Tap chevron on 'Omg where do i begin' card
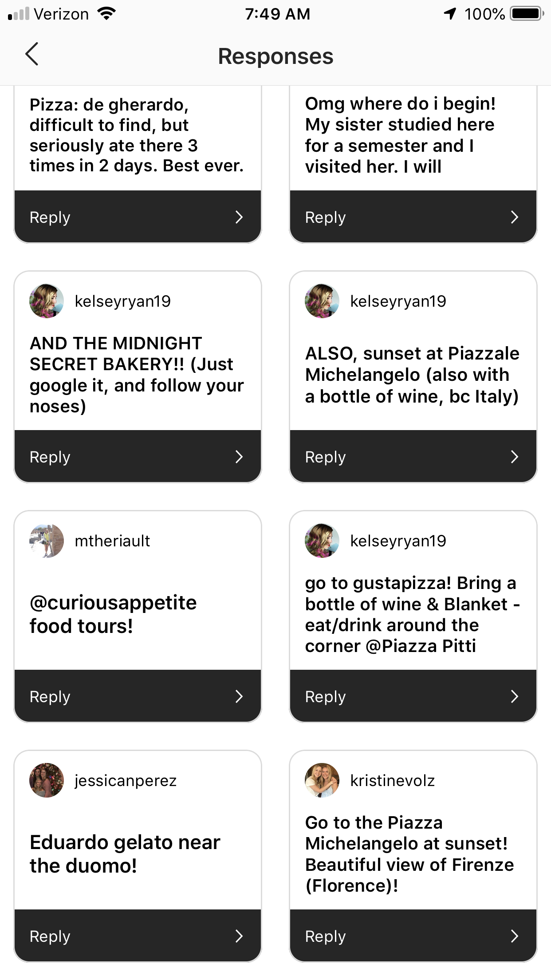This screenshot has height=980, width=551. (514, 217)
